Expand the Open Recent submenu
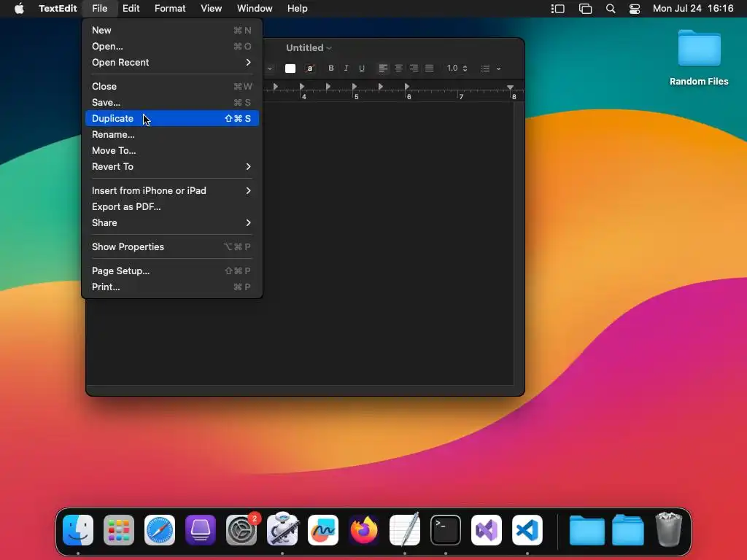Image resolution: width=747 pixels, height=560 pixels. pos(172,63)
